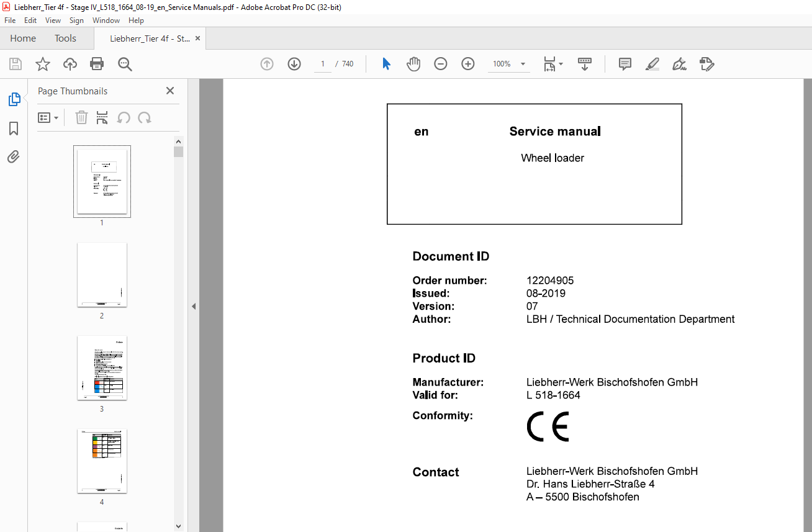Click the page number input field
The width and height of the screenshot is (812, 532).
(x=323, y=64)
